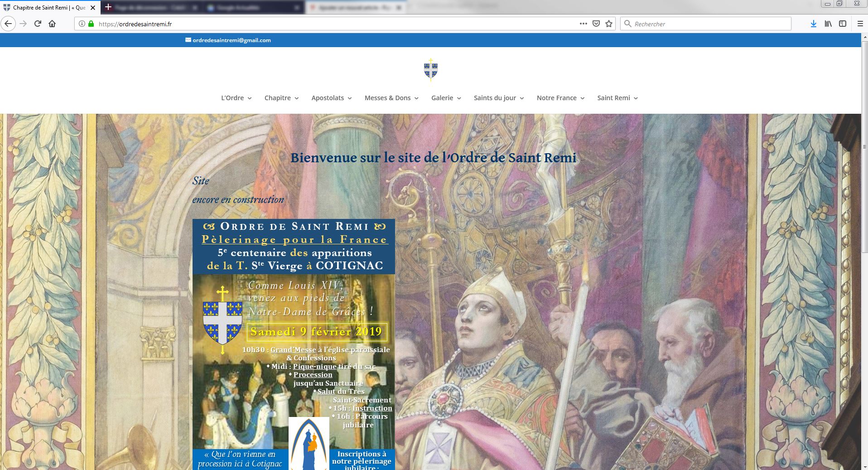Open page actions three-dots menu
The image size is (868, 470).
pos(583,24)
